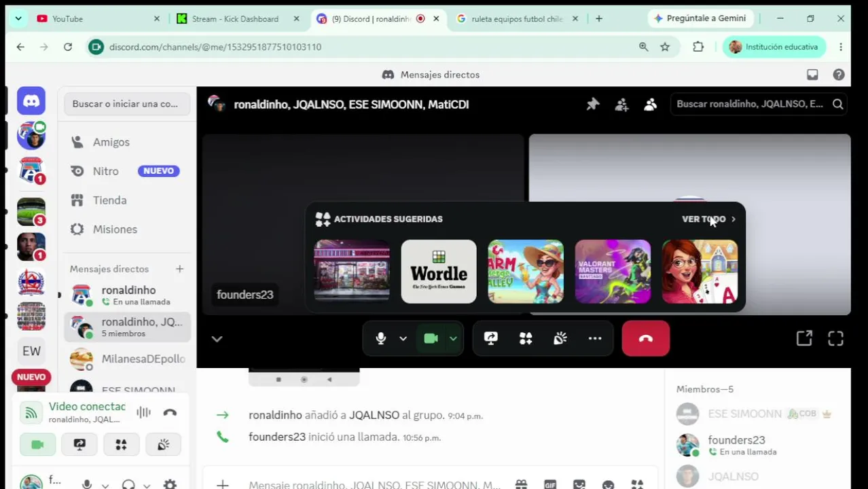The width and height of the screenshot is (868, 489).
Task: Click the message text input box
Action: [374, 485]
